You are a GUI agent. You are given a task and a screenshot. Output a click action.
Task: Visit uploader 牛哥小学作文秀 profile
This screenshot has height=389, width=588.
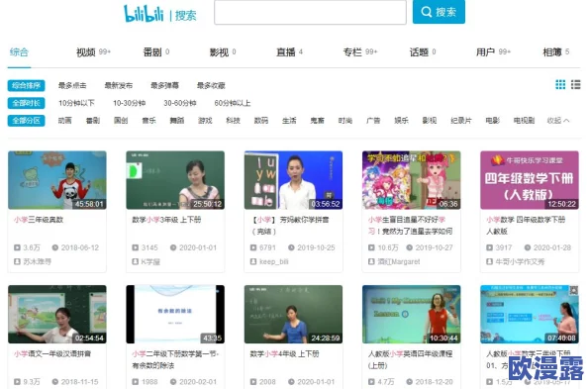(520, 261)
